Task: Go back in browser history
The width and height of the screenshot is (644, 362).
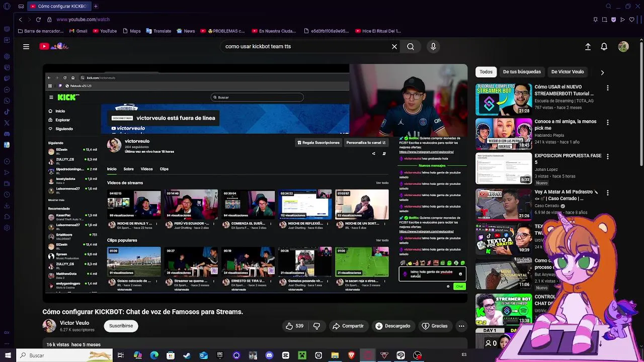Action: click(20, 20)
